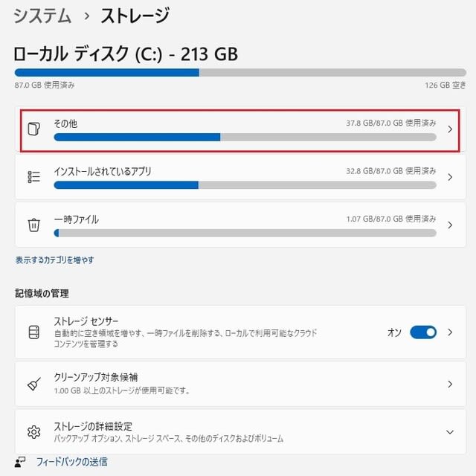Click the advanced storage settings gear icon

33,432
